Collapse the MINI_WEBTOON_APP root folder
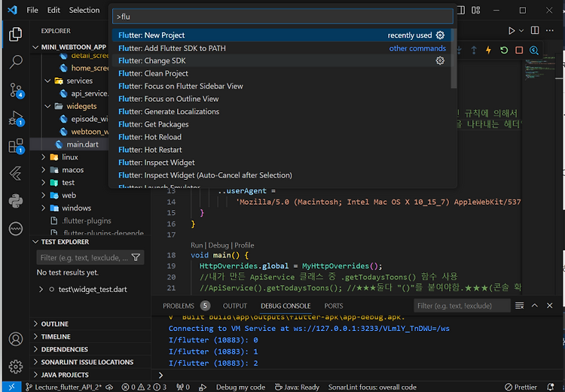Image resolution: width=565 pixels, height=392 pixels. [x=35, y=47]
